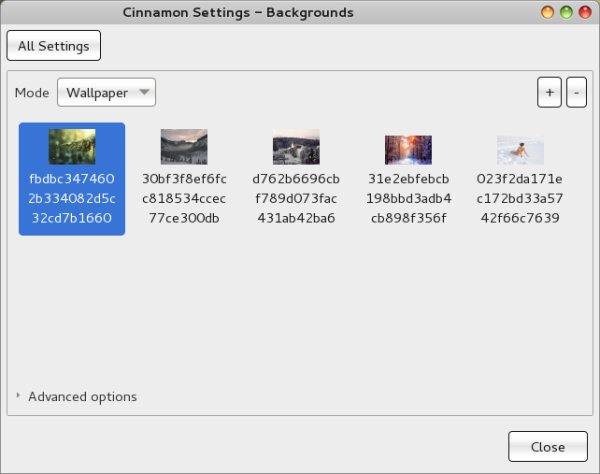Click the file name d762b6696cb f789d073fac 431ab42ba6
Screen dimensions: 600x474
pyautogui.click(x=296, y=198)
